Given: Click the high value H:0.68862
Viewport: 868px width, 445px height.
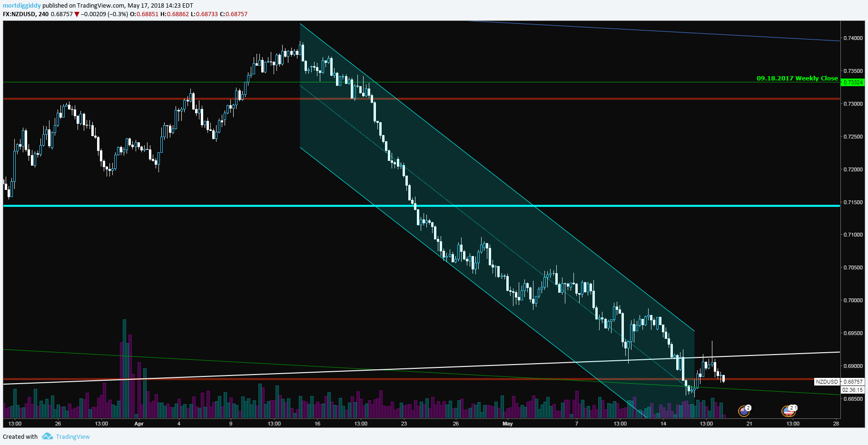Looking at the screenshot, I should pyautogui.click(x=175, y=14).
